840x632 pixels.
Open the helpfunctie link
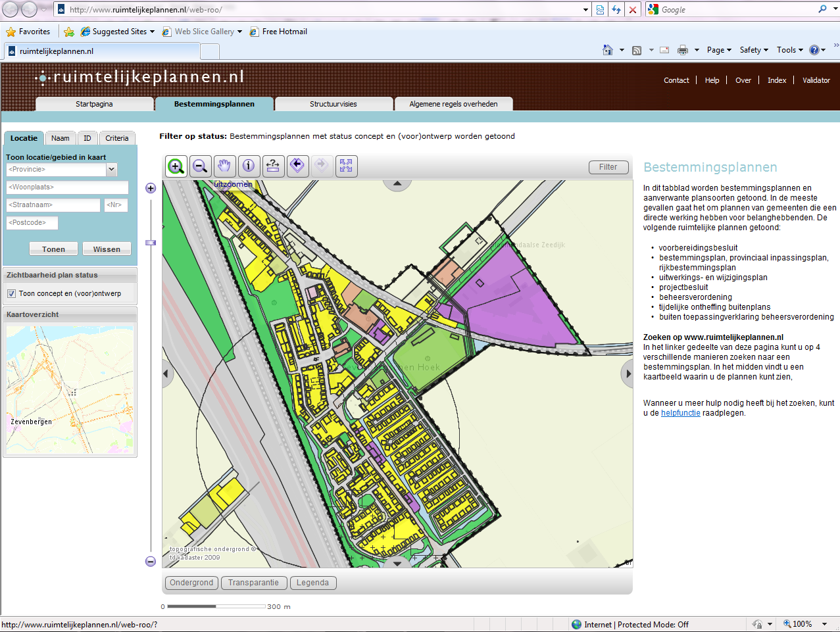680,414
